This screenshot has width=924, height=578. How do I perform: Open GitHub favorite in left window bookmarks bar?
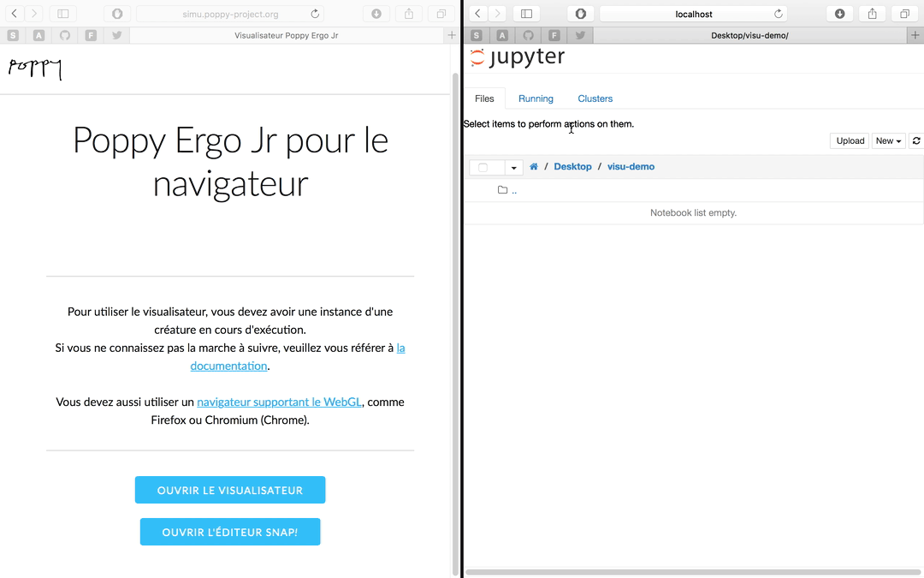[65, 35]
